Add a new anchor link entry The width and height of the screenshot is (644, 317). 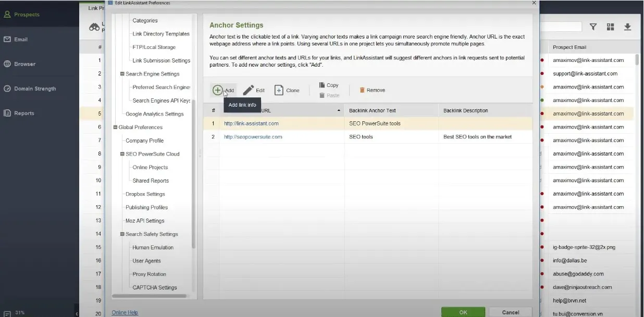coord(223,90)
